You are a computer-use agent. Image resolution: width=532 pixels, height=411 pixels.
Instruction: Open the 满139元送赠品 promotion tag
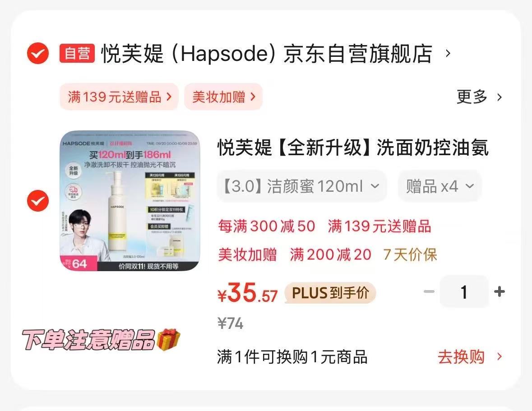pyautogui.click(x=119, y=97)
